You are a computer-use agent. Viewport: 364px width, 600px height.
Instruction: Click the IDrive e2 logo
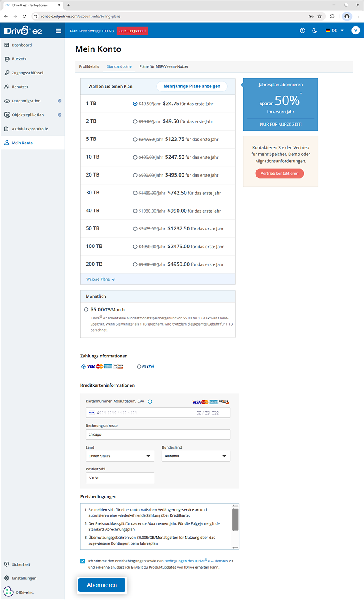tap(23, 30)
